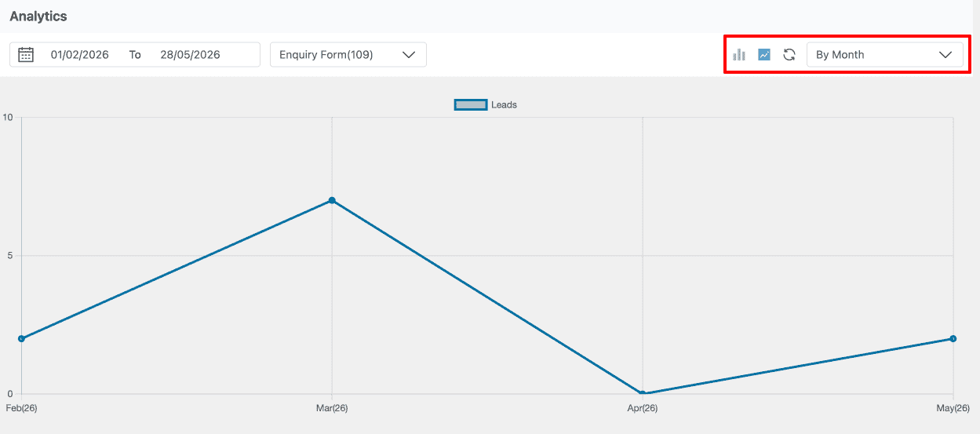Switch to line chart view
This screenshot has width=980, height=434.
[764, 55]
